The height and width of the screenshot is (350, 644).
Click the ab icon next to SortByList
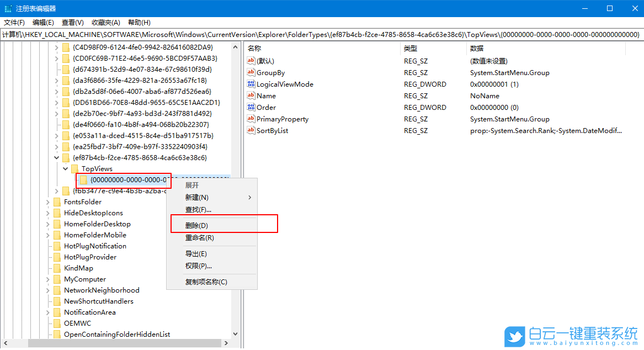pyautogui.click(x=253, y=130)
